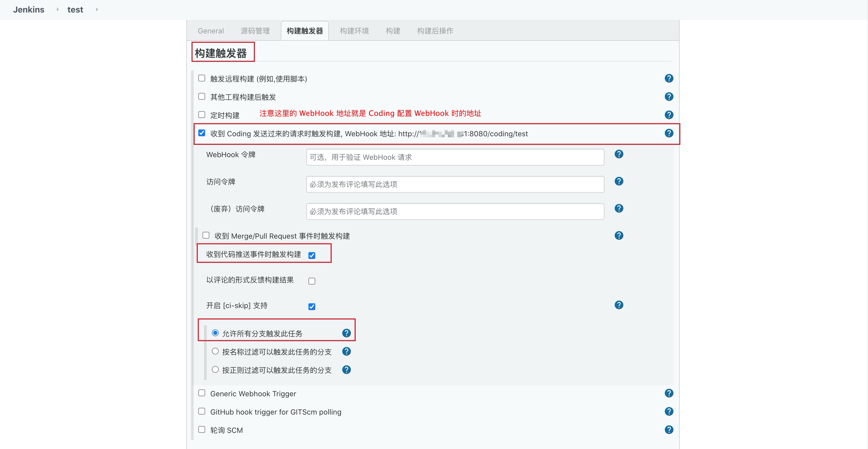Toggle 收到代码推送事件时触发构建 checkbox
This screenshot has width=868, height=449.
[312, 256]
